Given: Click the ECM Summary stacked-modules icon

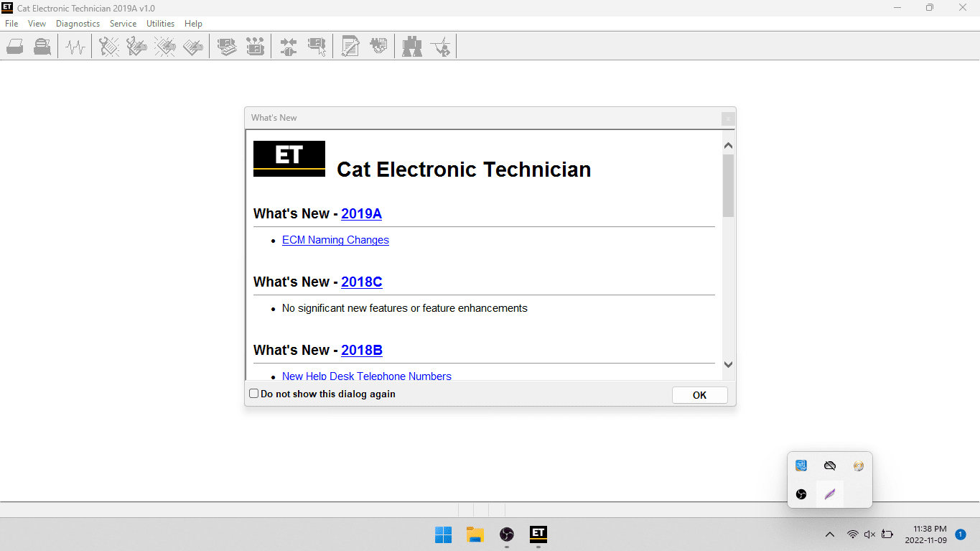Looking at the screenshot, I should coord(228,47).
